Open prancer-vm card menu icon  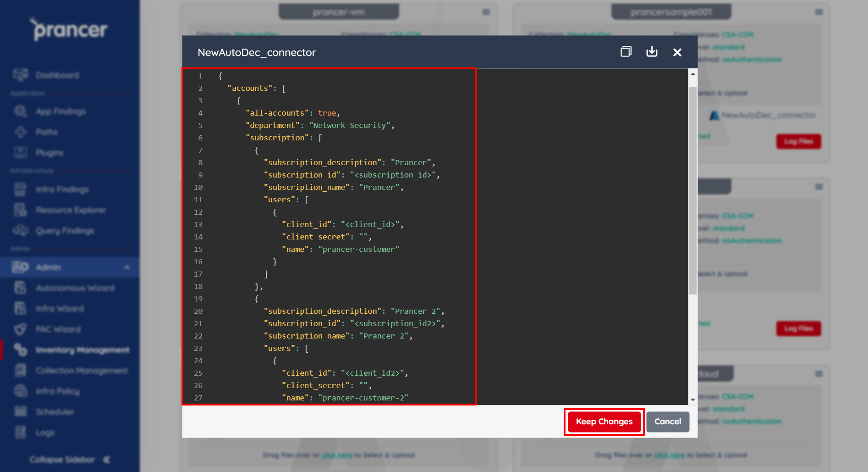tap(486, 12)
